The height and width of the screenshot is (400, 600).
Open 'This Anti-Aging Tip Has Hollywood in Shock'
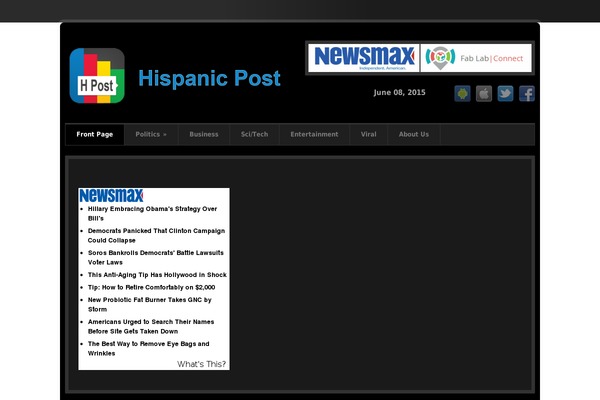point(157,275)
